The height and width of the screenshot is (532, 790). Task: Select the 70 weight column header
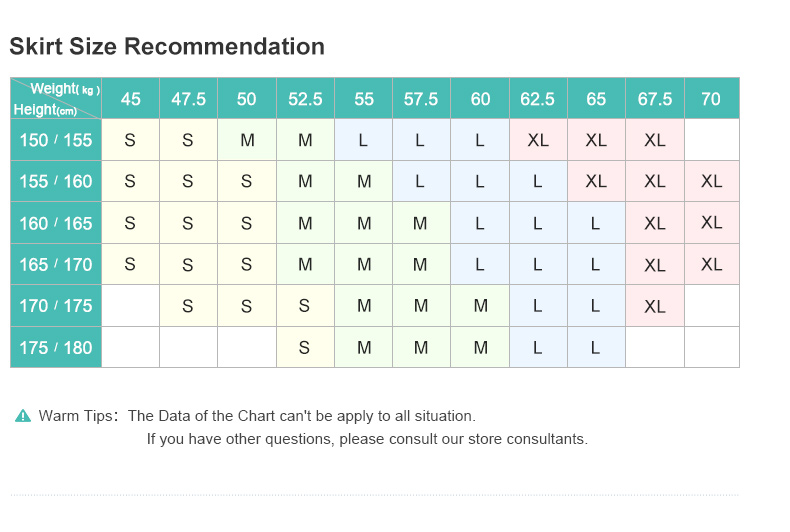pyautogui.click(x=711, y=98)
